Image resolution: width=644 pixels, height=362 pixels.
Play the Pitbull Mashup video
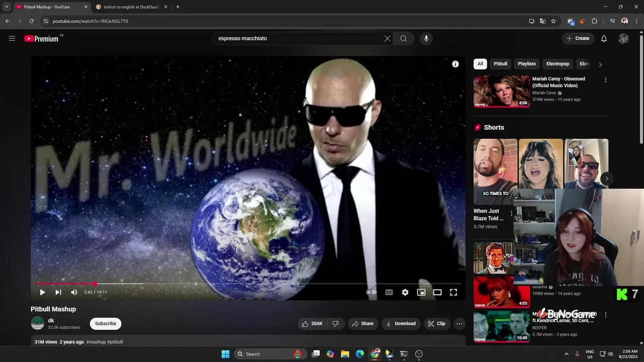pos(42,292)
